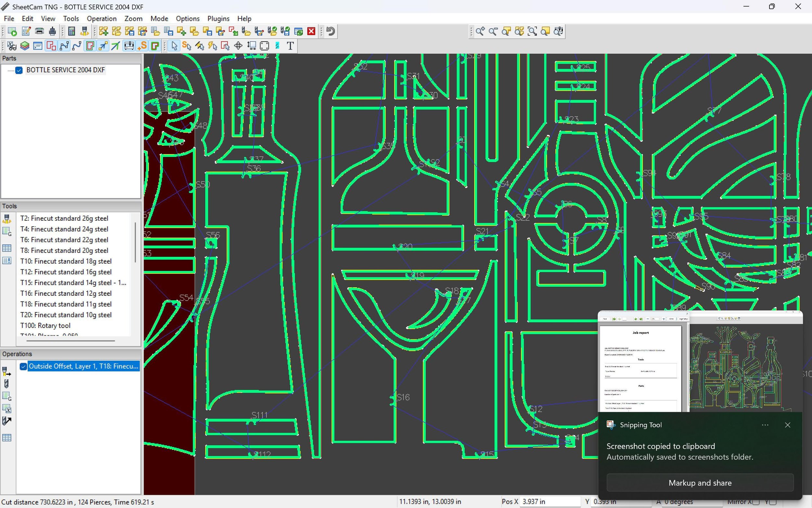Click the Pos X input field
Viewport: 812px width, 508px height.
pyautogui.click(x=550, y=501)
